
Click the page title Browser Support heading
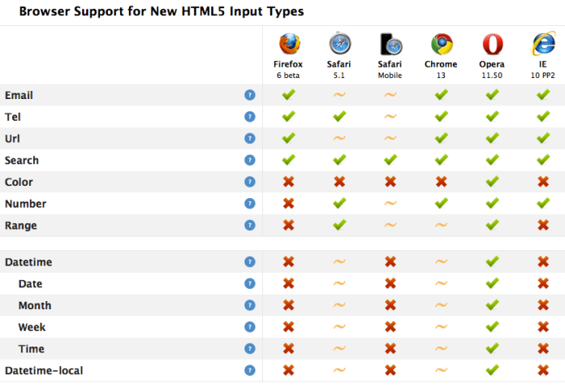[x=162, y=12]
